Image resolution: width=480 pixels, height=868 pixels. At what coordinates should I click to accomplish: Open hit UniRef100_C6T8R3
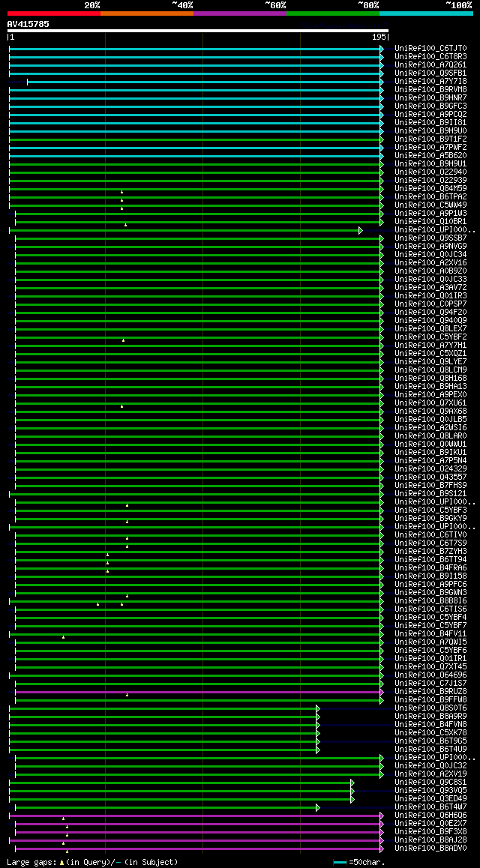pyautogui.click(x=430, y=56)
